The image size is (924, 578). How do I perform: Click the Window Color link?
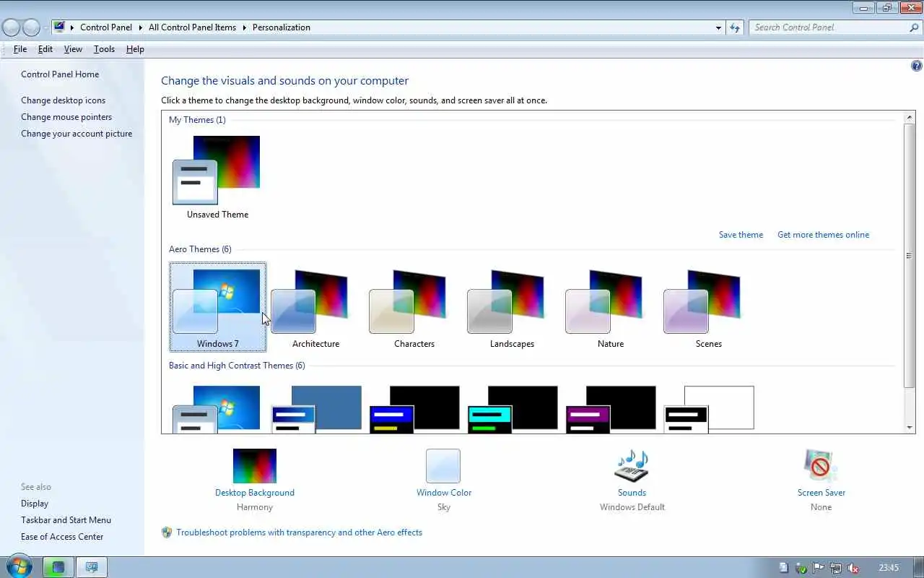point(444,493)
